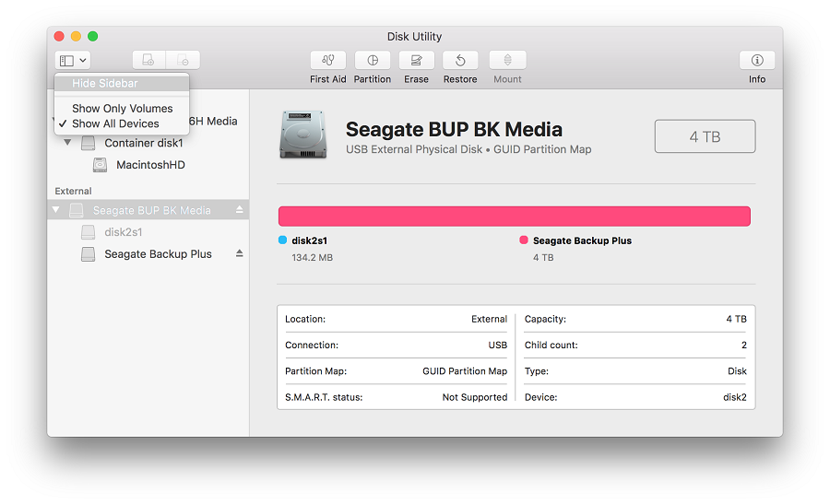Select Show Only Volumes menu option

coord(122,109)
